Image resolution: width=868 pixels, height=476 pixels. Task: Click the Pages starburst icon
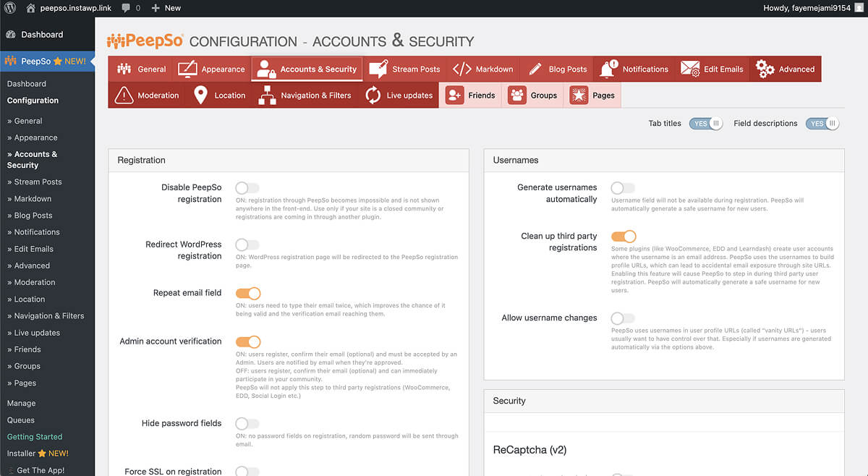coord(579,95)
